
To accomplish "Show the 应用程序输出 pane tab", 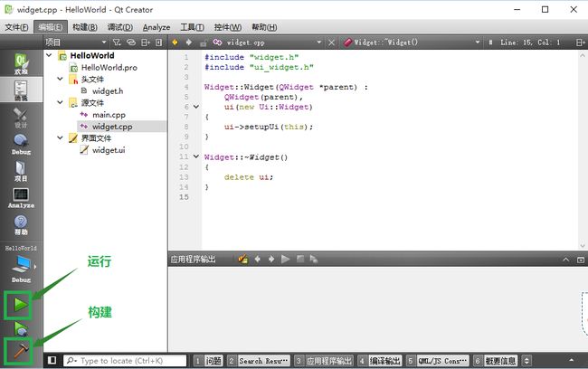I will (x=324, y=361).
